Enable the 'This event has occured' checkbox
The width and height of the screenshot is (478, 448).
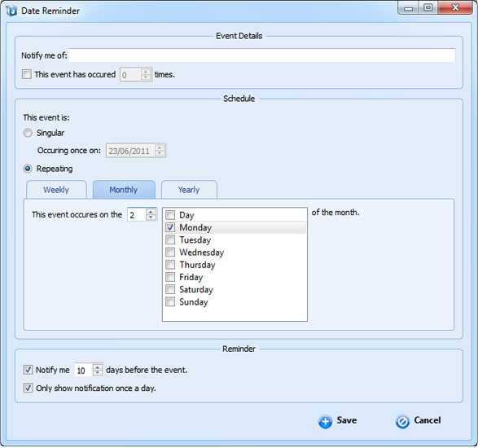pos(27,74)
